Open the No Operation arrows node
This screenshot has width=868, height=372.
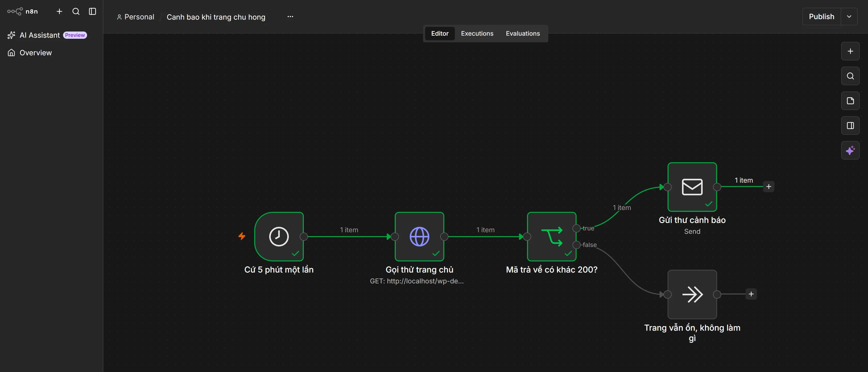692,294
